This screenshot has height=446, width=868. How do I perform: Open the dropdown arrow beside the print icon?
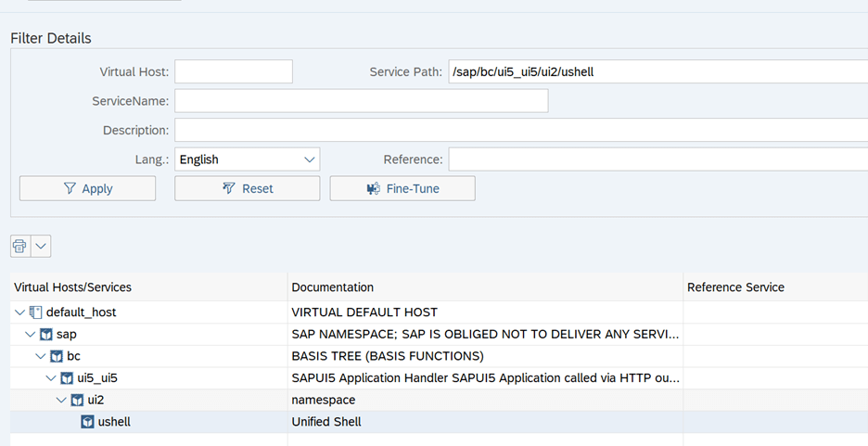41,246
